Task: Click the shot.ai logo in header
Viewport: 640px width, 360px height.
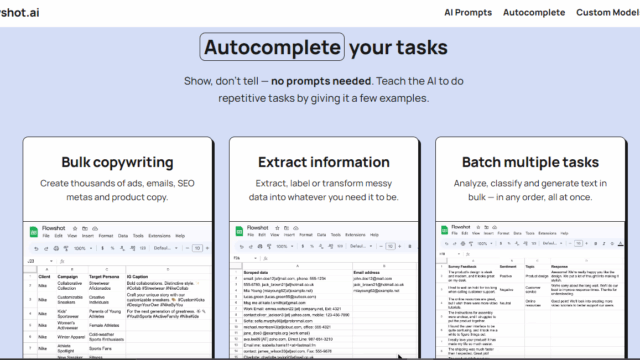Action: click(x=20, y=13)
